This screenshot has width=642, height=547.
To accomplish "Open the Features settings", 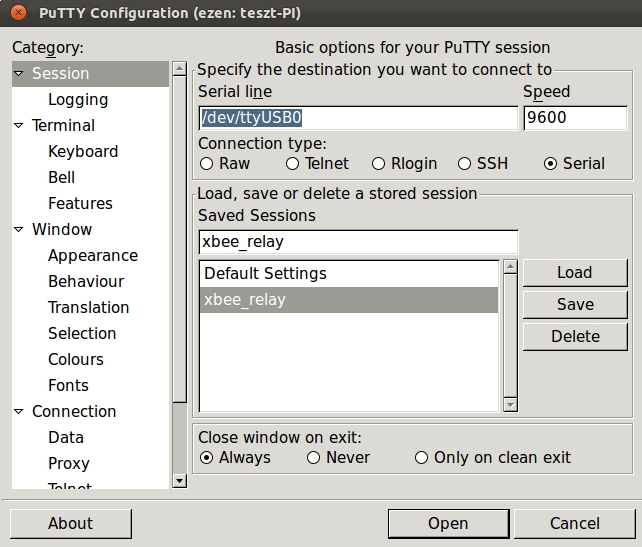I will coord(80,203).
